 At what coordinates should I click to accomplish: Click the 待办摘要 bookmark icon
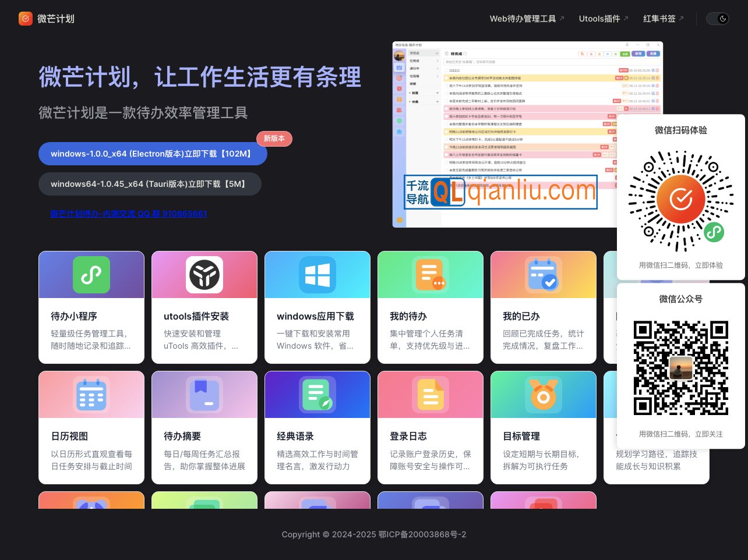click(204, 394)
